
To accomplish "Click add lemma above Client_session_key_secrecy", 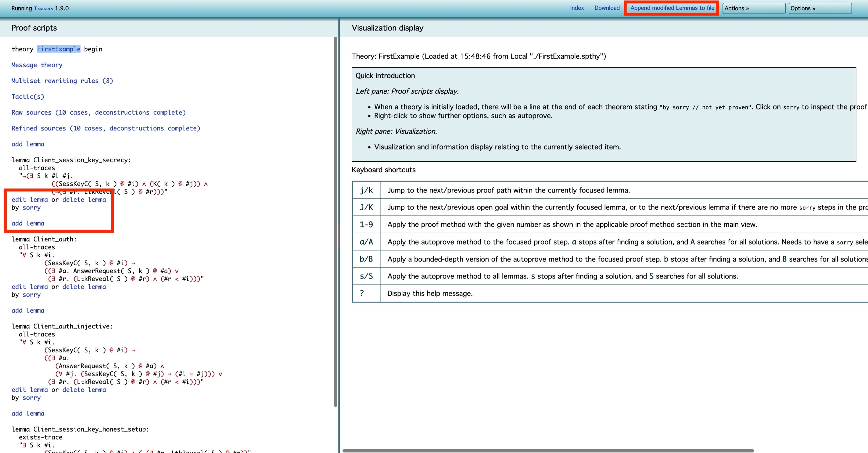I will pos(28,144).
